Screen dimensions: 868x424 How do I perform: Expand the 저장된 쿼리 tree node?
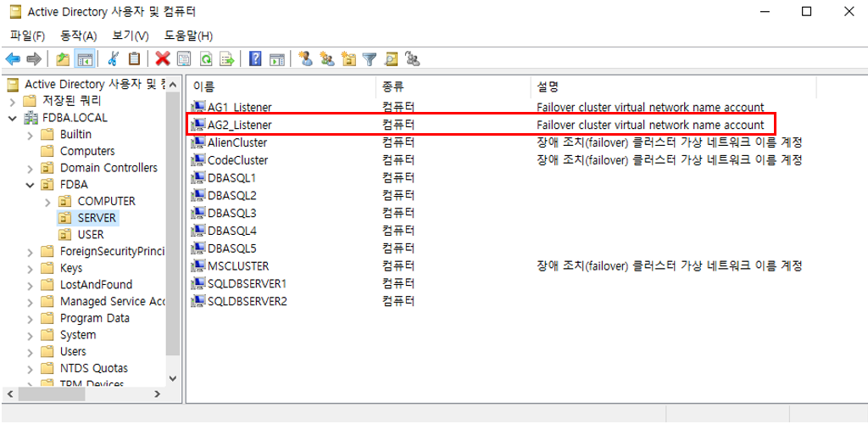pos(13,102)
